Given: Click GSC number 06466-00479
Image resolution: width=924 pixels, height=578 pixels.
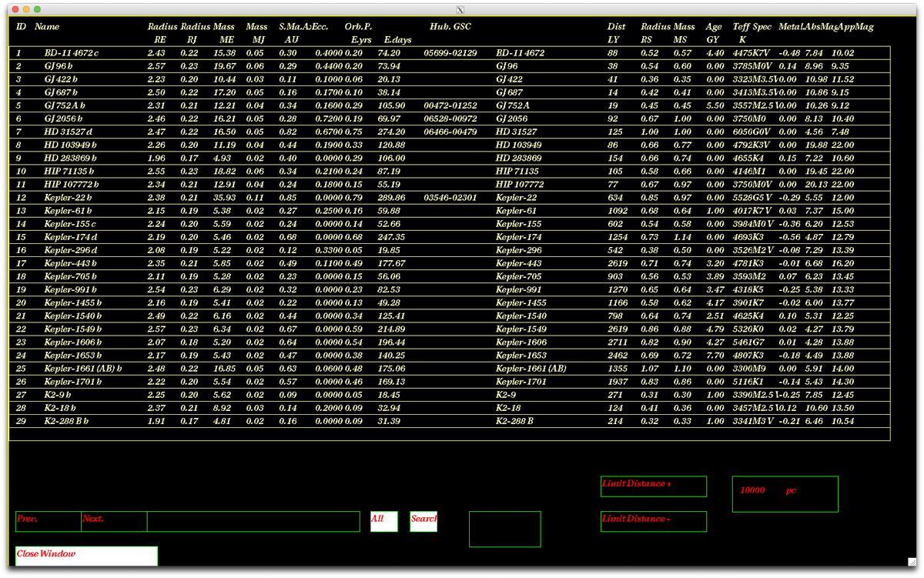Looking at the screenshot, I should pos(450,132).
